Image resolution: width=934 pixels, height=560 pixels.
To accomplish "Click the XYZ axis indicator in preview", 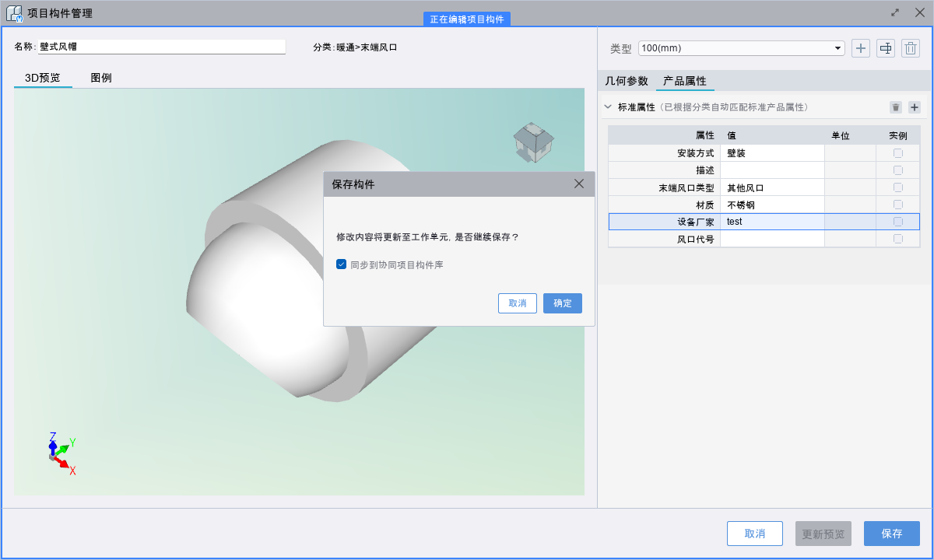I will point(61,453).
